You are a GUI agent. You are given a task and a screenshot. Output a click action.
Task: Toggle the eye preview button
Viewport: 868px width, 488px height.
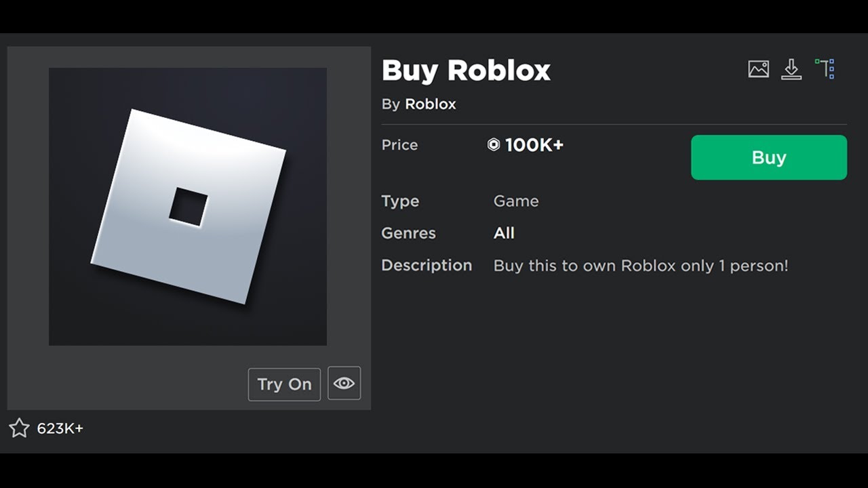(x=344, y=383)
